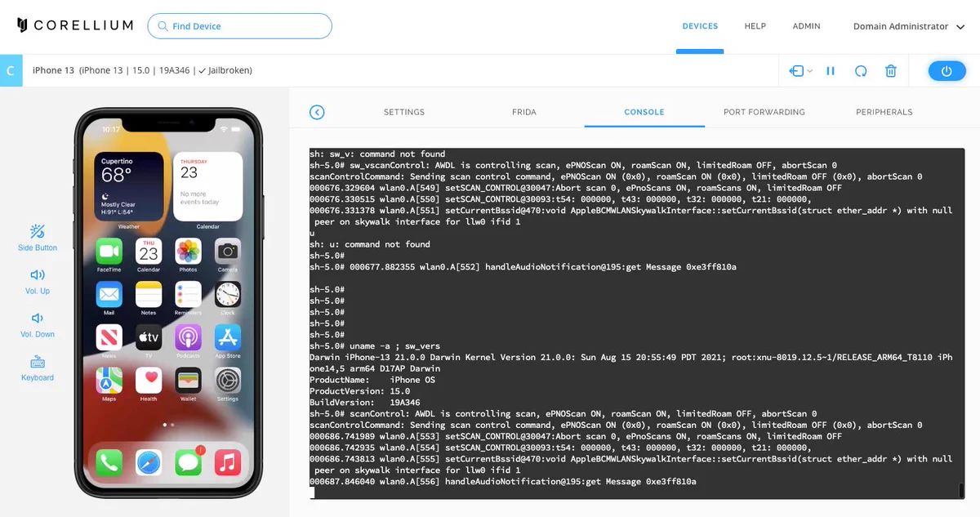Click the blue power button

[x=947, y=71]
